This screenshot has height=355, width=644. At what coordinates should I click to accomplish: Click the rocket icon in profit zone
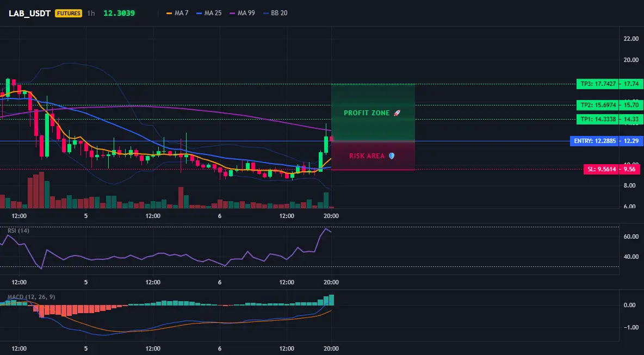tap(397, 113)
